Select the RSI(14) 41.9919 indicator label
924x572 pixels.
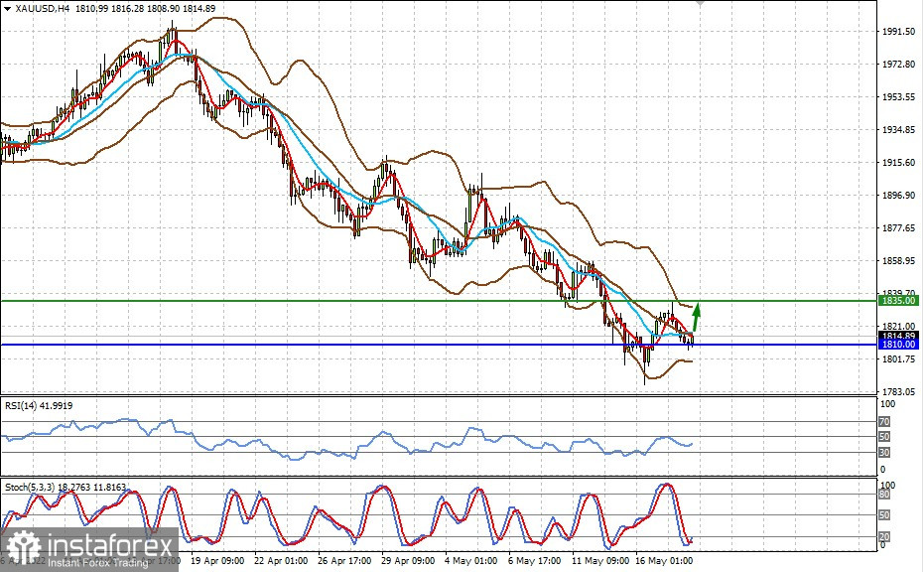click(x=39, y=406)
